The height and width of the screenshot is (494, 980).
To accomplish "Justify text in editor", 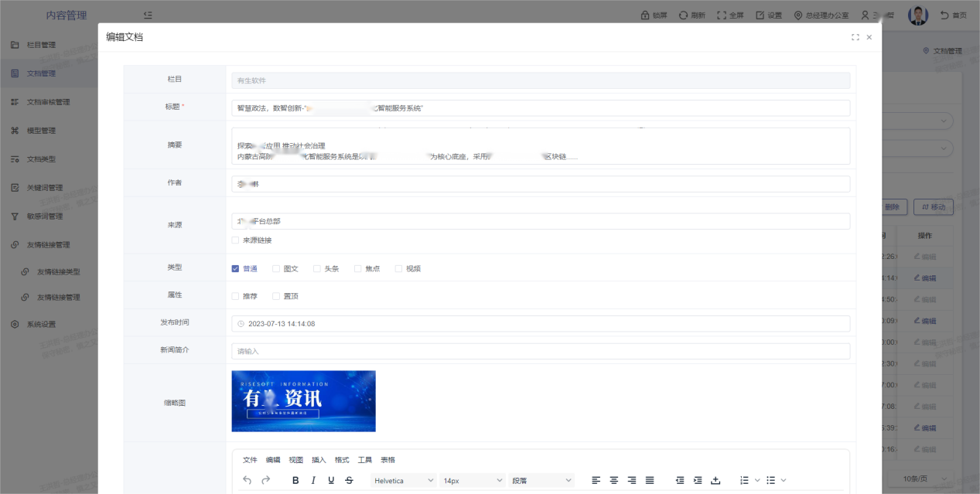I will pyautogui.click(x=650, y=480).
